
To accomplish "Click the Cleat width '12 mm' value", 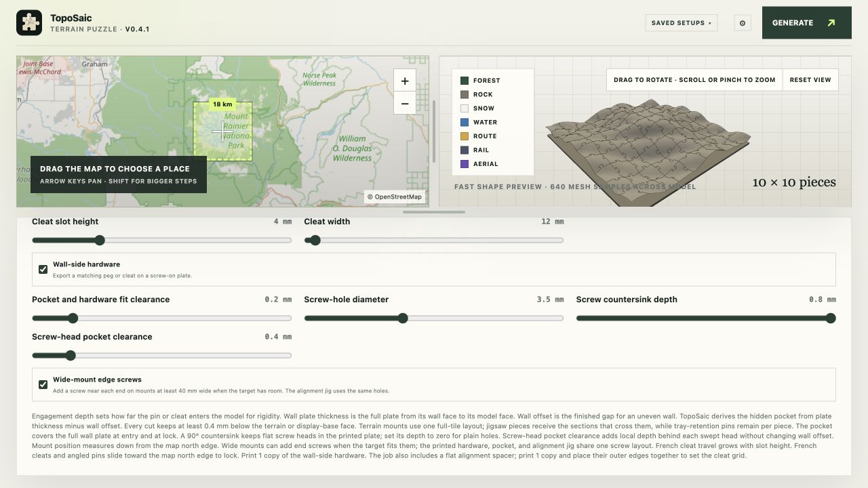I will tap(553, 222).
